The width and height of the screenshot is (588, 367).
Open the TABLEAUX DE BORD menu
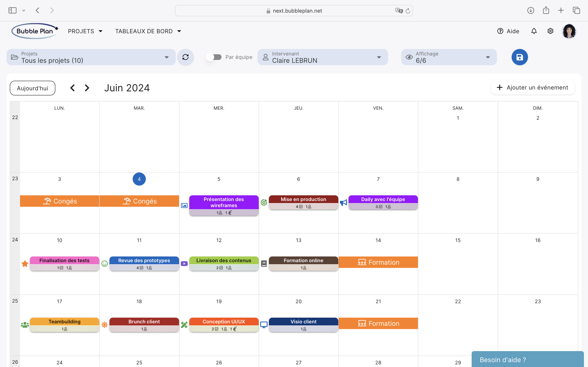[x=147, y=31]
